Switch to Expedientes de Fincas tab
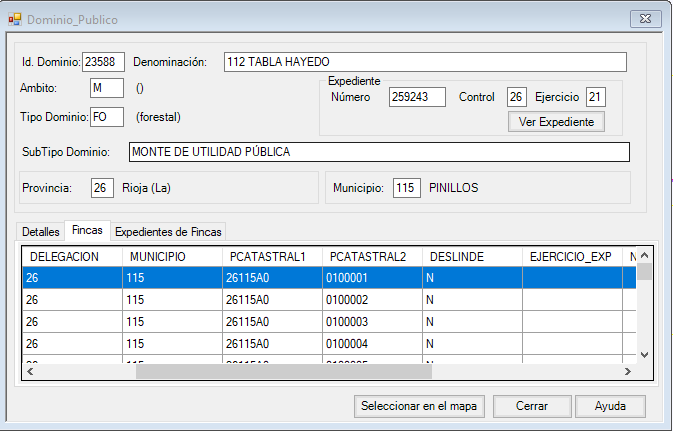673x431 pixels. point(168,231)
